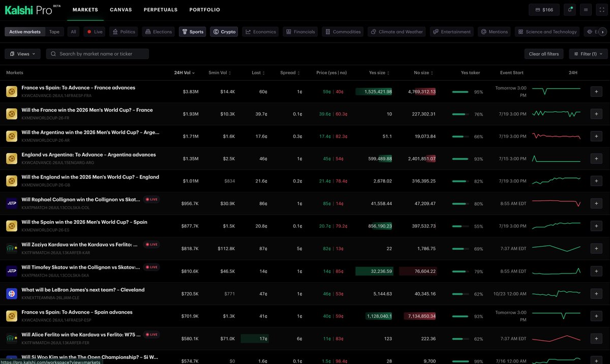Enable the Economics category filter
The width and height of the screenshot is (610, 364).
(260, 32)
